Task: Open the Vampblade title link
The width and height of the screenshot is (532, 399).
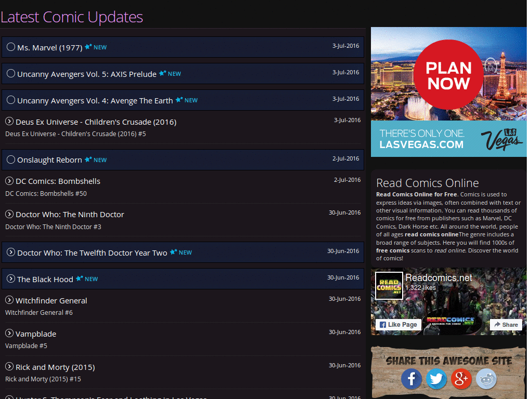Action: [x=36, y=334]
